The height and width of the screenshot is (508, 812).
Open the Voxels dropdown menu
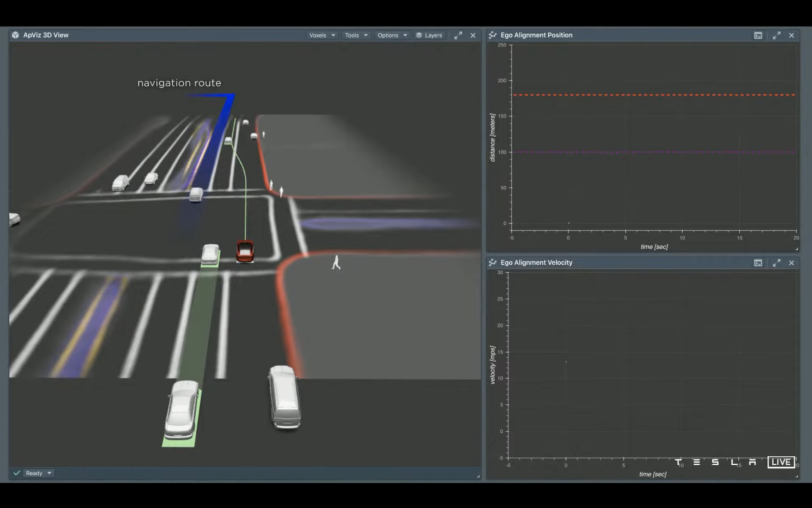tap(322, 35)
